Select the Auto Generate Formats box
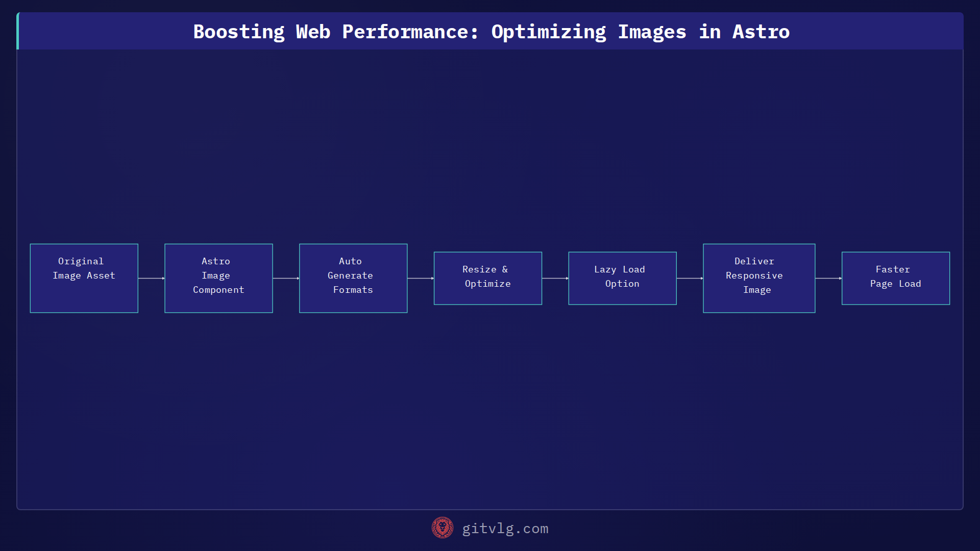This screenshot has width=980, height=551. point(353,278)
